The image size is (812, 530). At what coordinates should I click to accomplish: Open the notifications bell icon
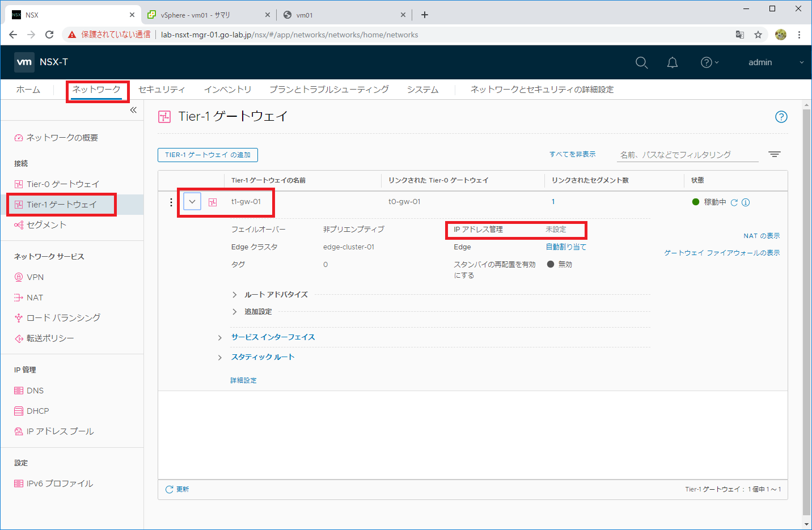pyautogui.click(x=672, y=62)
